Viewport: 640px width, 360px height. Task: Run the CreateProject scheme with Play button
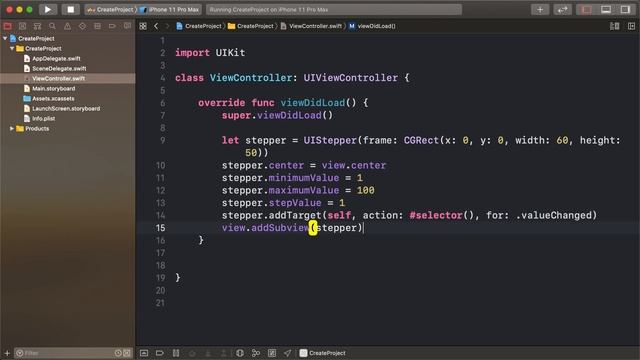[48, 9]
